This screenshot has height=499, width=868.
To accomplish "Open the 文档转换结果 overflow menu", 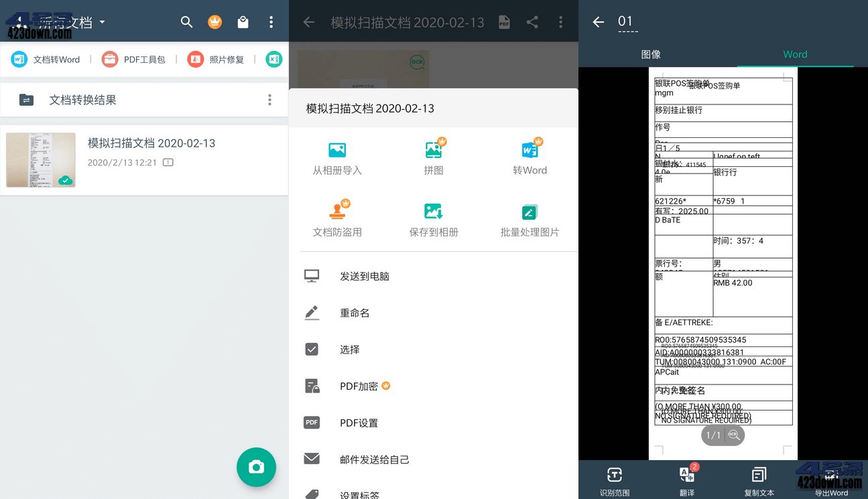I will 269,99.
